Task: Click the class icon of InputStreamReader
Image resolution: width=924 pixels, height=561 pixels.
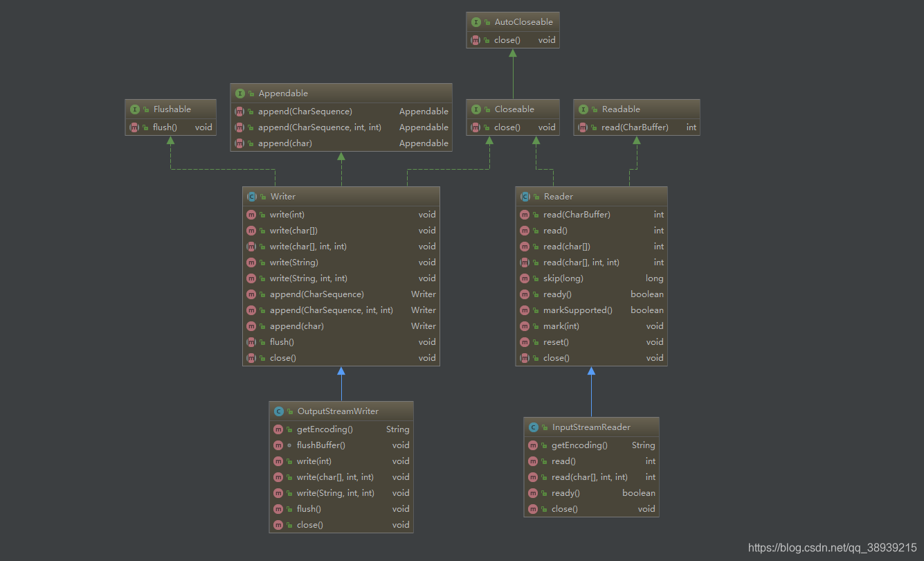Action: (x=533, y=427)
